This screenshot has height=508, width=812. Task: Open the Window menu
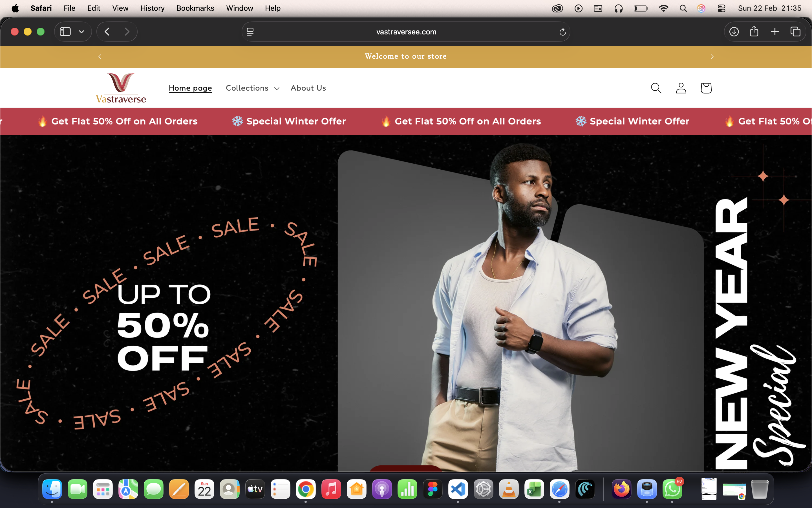240,8
